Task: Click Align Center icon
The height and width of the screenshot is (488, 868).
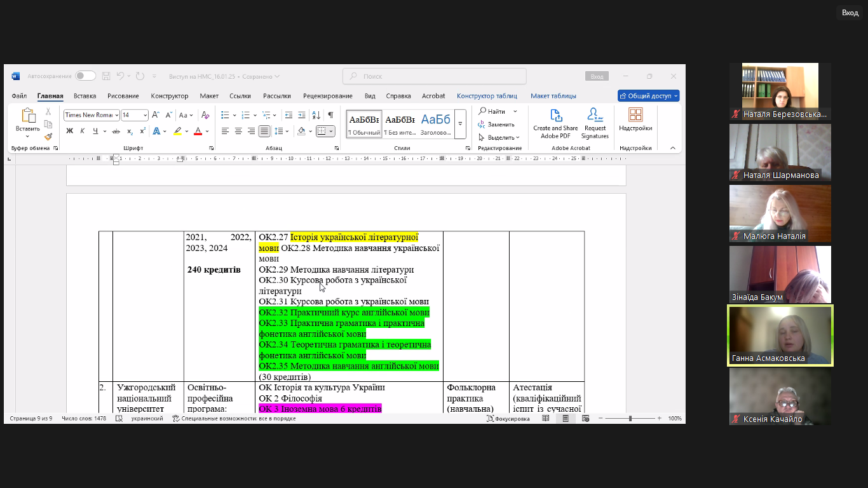Action: pos(238,131)
